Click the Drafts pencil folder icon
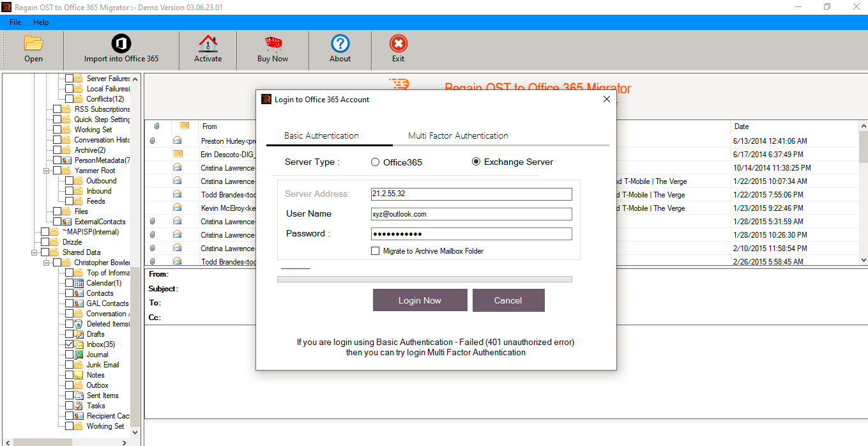868x446 pixels. tap(79, 334)
